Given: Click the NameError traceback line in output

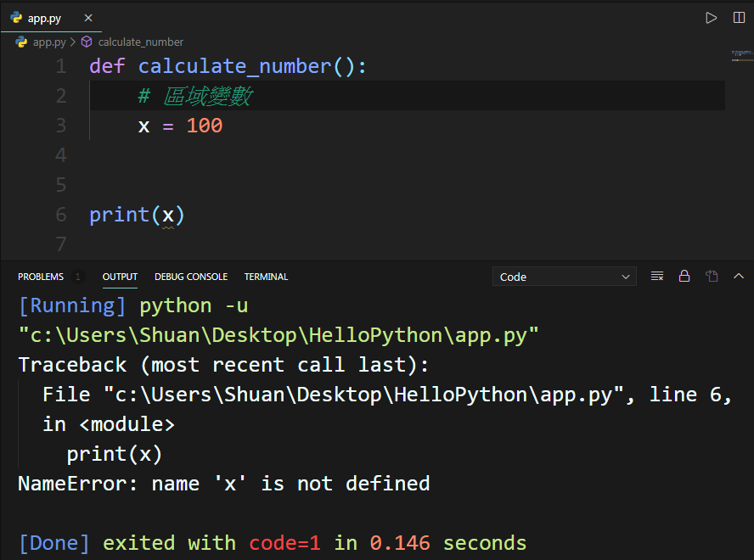Looking at the screenshot, I should (222, 483).
